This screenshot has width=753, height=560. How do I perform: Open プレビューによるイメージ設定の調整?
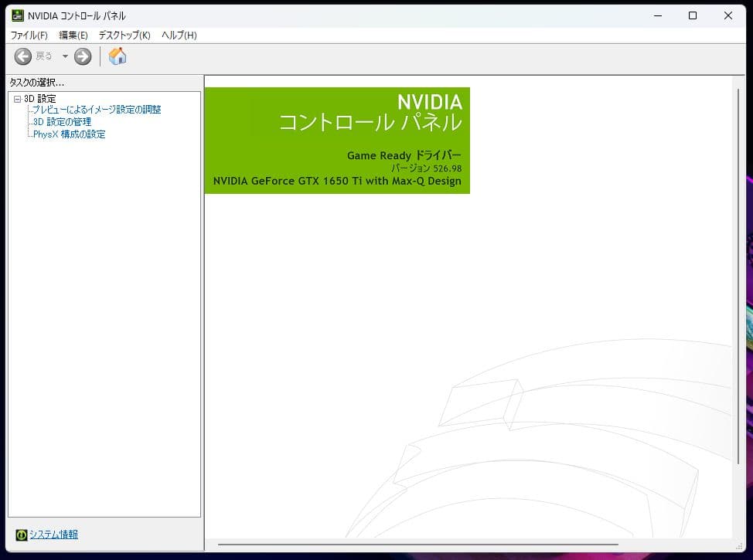pyautogui.click(x=97, y=110)
